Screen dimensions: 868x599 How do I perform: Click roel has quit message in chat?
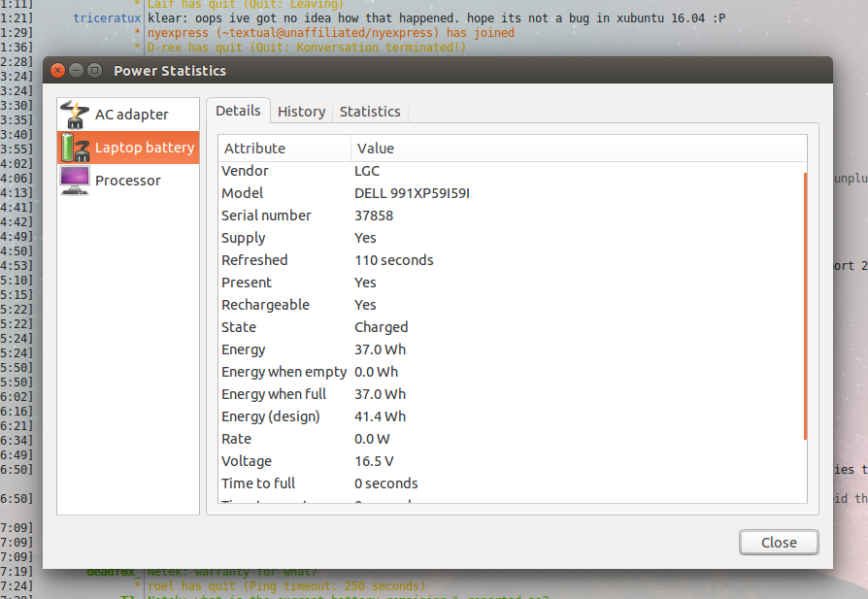pyautogui.click(x=286, y=585)
